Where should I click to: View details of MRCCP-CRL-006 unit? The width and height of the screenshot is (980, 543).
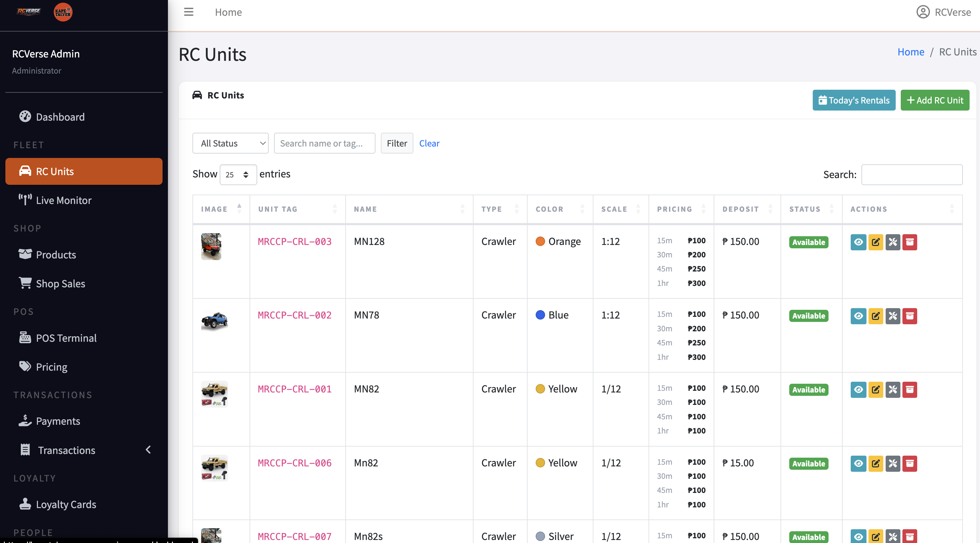coord(858,463)
